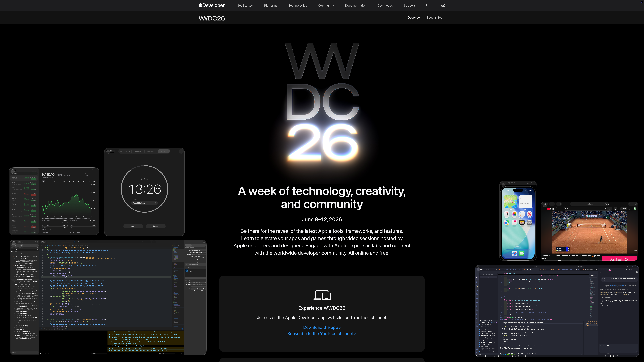
Task: Open the Apple Developer home logo
Action: 211,5
